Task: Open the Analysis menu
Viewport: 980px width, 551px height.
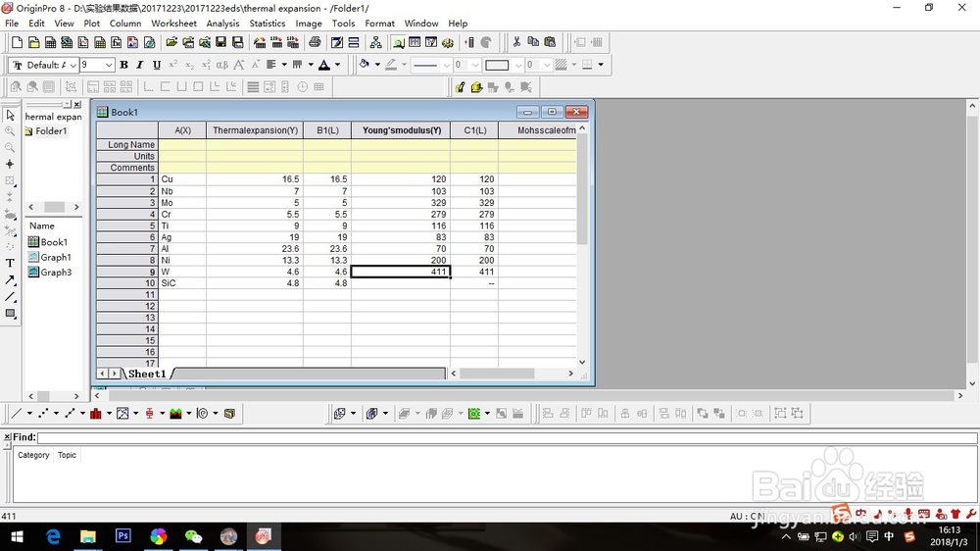Action: coord(222,24)
